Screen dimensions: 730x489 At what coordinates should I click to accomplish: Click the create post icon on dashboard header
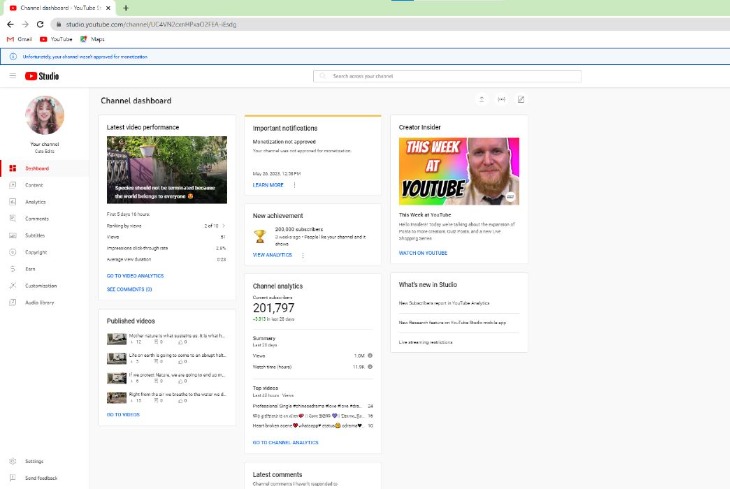click(x=521, y=99)
